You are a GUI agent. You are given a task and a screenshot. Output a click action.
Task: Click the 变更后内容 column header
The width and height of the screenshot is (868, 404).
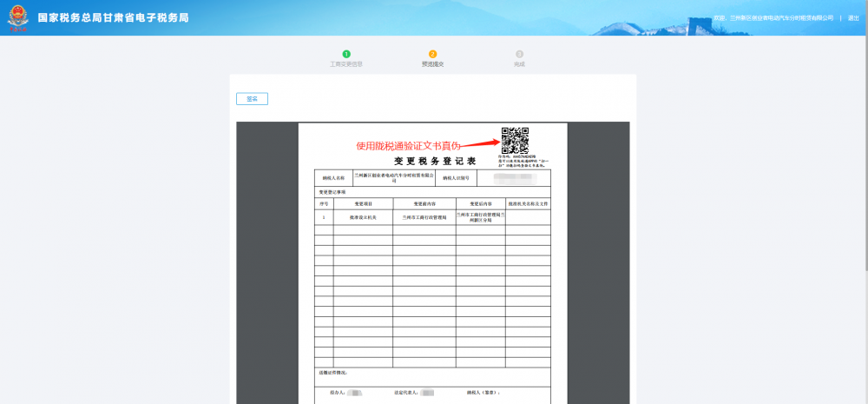click(486, 202)
